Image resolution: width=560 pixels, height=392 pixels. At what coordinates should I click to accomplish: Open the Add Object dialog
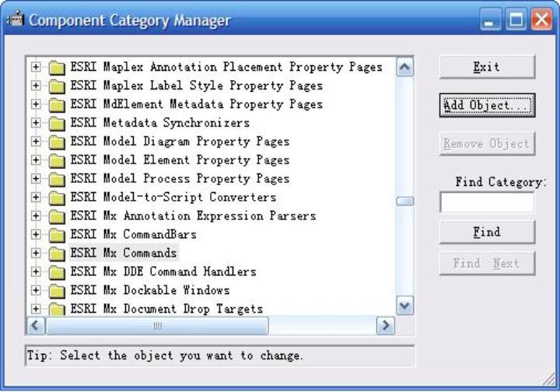tap(487, 105)
